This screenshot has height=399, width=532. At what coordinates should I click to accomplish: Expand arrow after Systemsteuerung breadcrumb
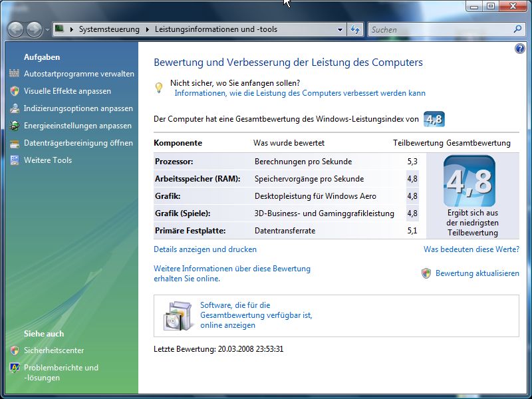148,29
